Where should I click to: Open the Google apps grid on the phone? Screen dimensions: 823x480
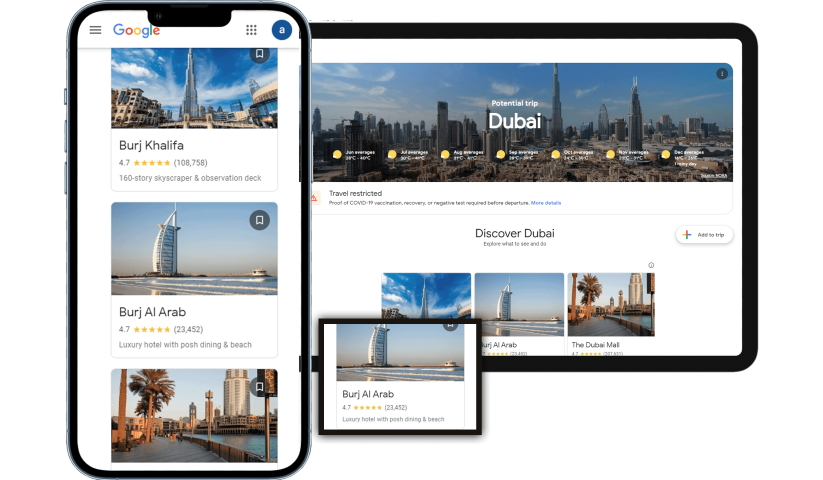point(251,30)
